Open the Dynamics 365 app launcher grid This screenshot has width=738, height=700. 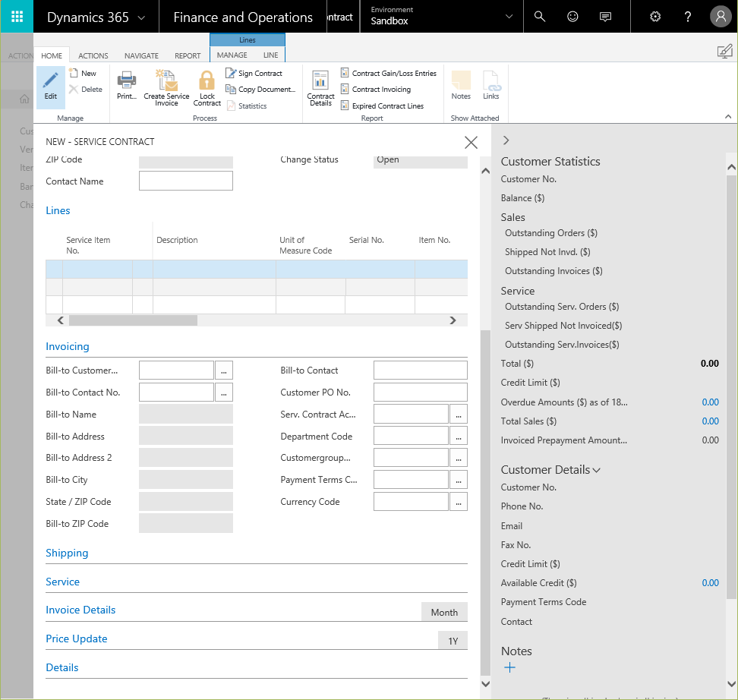tap(17, 17)
